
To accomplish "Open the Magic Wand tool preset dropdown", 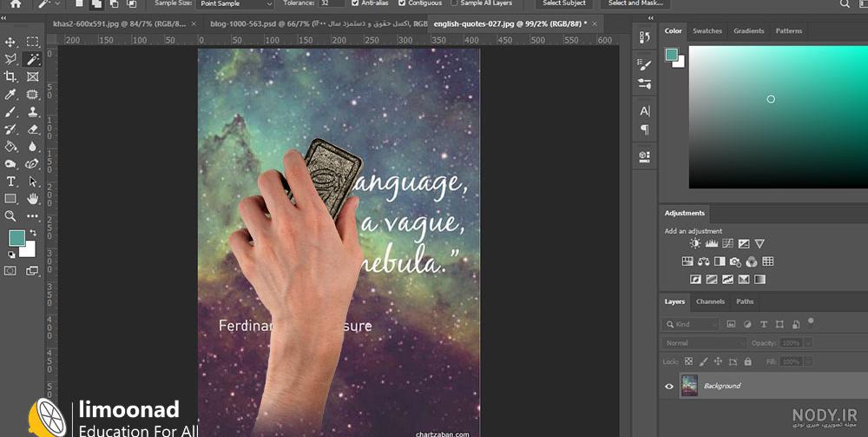I will pos(57,3).
